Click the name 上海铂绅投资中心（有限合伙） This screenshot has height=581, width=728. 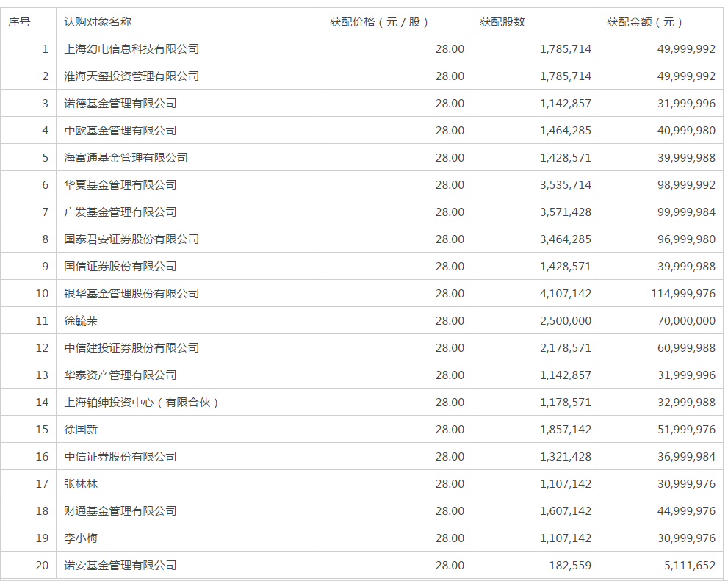(x=141, y=403)
